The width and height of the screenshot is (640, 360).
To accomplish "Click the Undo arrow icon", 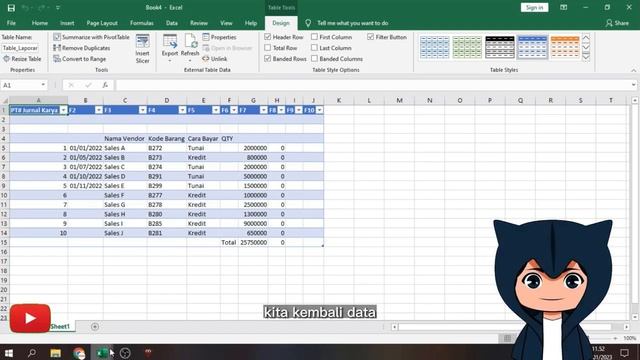I will point(25,8).
